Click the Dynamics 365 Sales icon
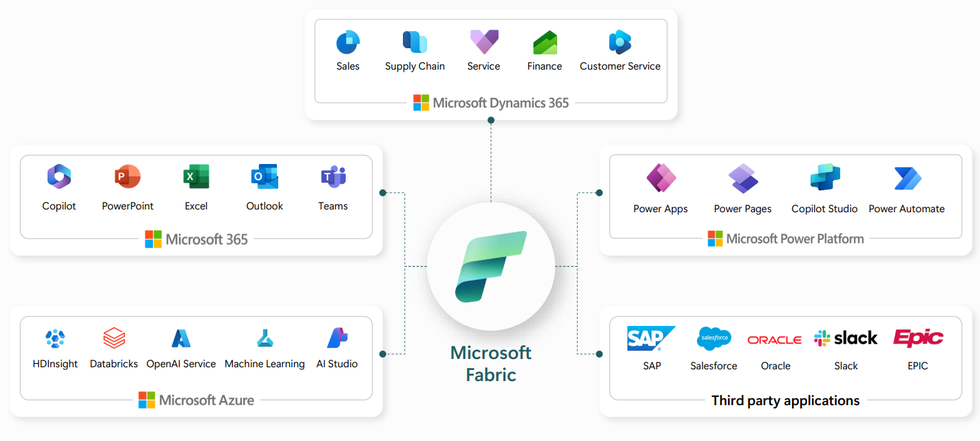The width and height of the screenshot is (980, 441). pyautogui.click(x=348, y=43)
